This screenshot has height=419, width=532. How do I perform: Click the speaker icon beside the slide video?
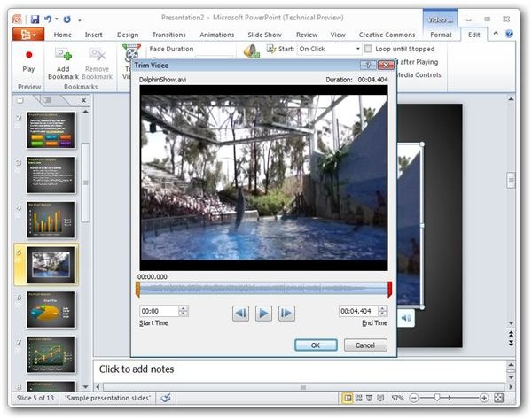coord(406,318)
